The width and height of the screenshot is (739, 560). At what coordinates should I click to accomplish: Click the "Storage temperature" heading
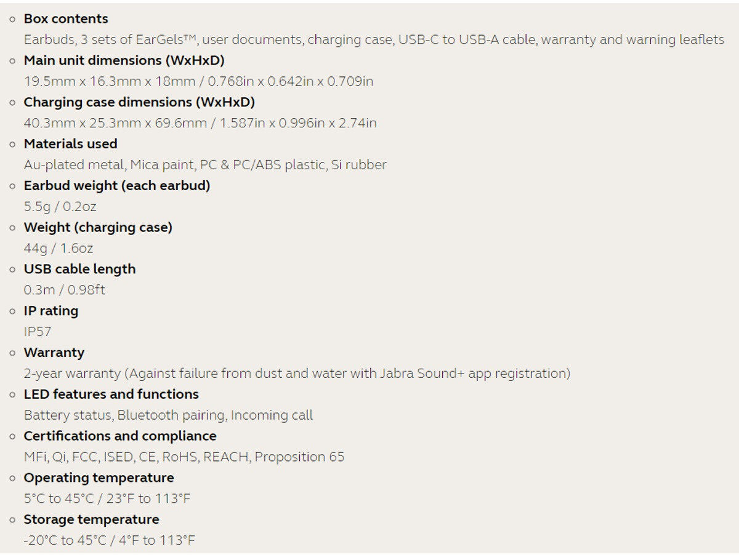click(91, 519)
